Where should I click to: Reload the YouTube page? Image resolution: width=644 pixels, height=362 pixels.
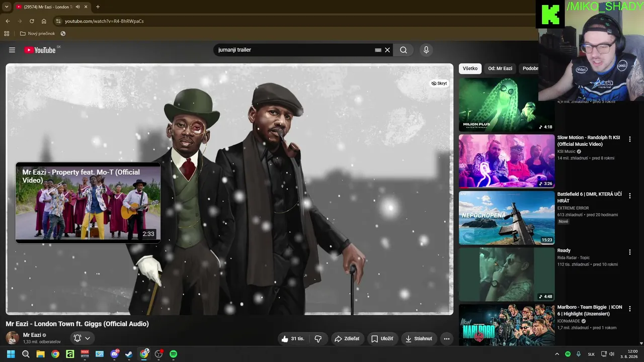point(32,21)
